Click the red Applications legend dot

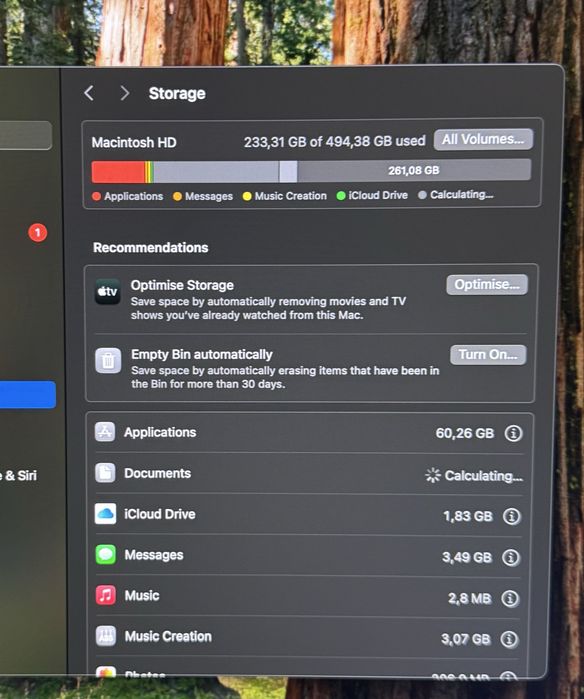point(97,196)
